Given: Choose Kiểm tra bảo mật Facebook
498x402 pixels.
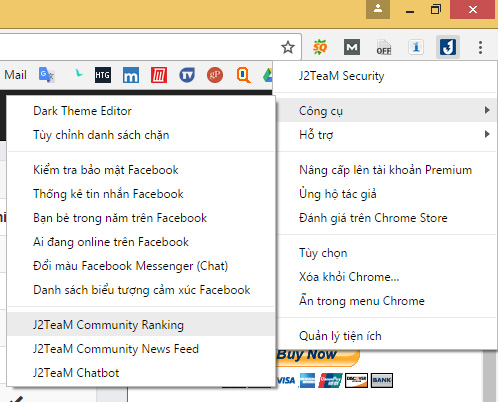Looking at the screenshot, I should click(x=141, y=170).
